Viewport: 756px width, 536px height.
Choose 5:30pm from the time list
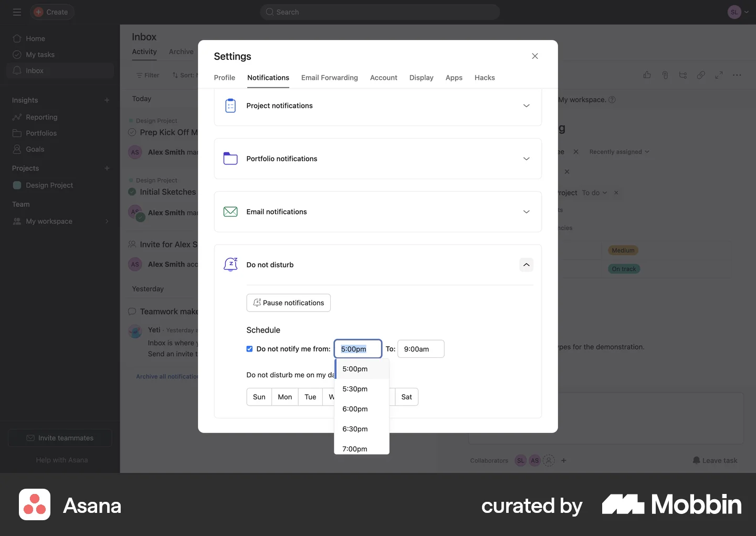[362, 389]
